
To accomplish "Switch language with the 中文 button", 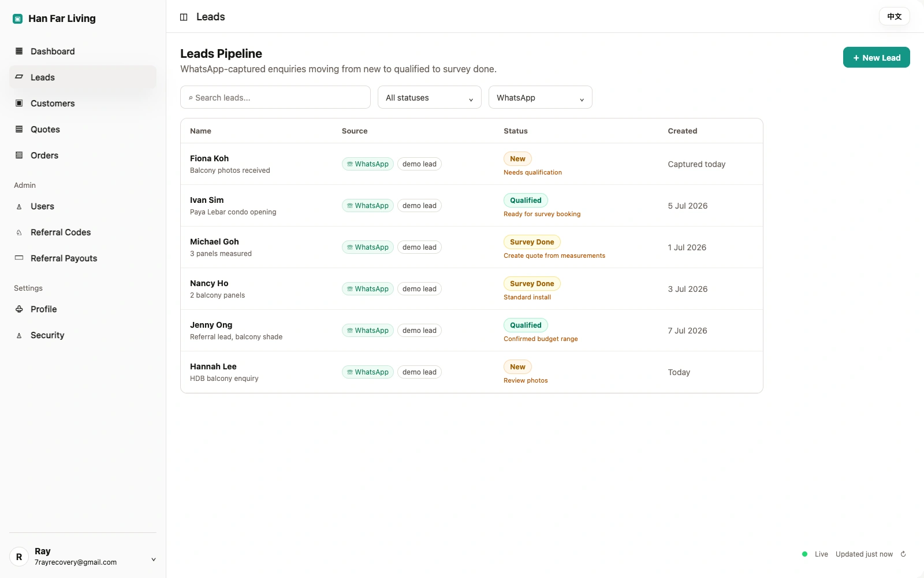I will (895, 16).
